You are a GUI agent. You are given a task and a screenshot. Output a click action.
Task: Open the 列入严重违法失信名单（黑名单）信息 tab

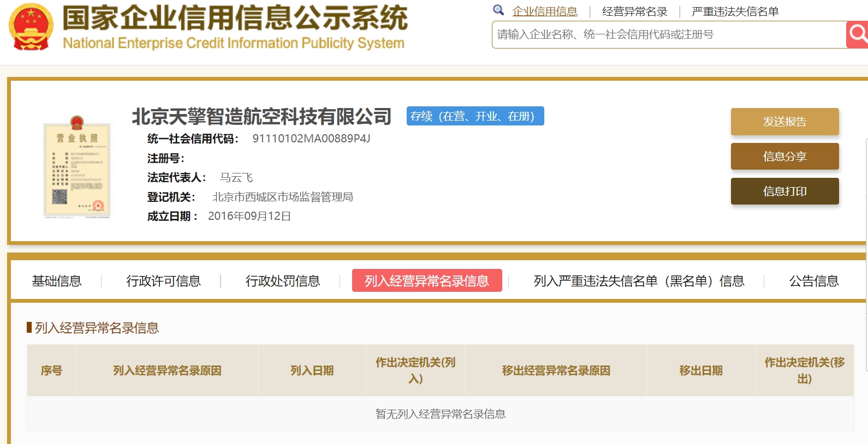click(639, 281)
